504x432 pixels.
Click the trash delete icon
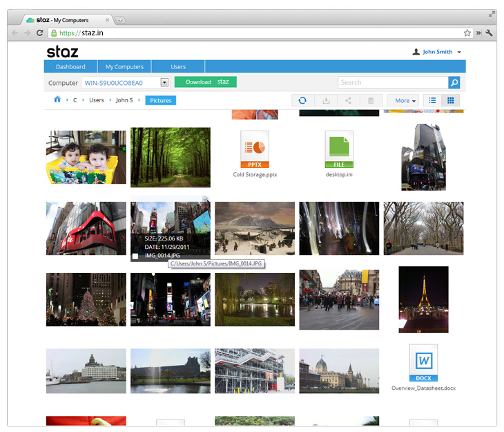click(x=371, y=101)
